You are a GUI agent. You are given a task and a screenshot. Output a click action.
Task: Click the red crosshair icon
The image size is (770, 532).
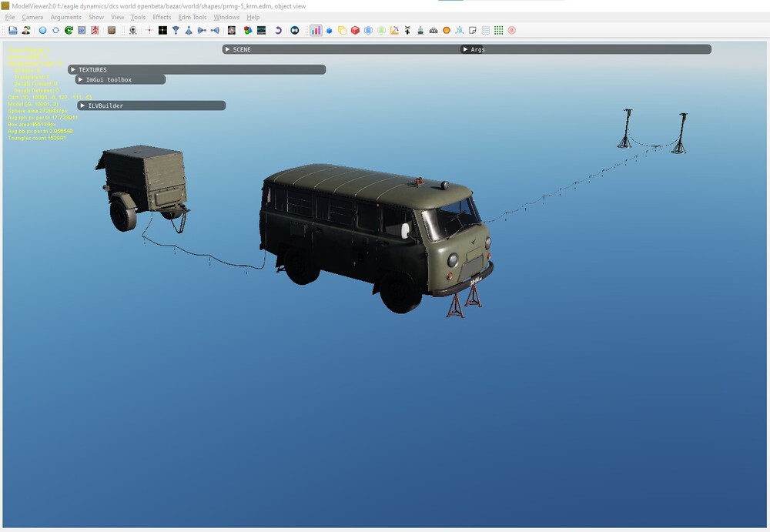point(149,31)
